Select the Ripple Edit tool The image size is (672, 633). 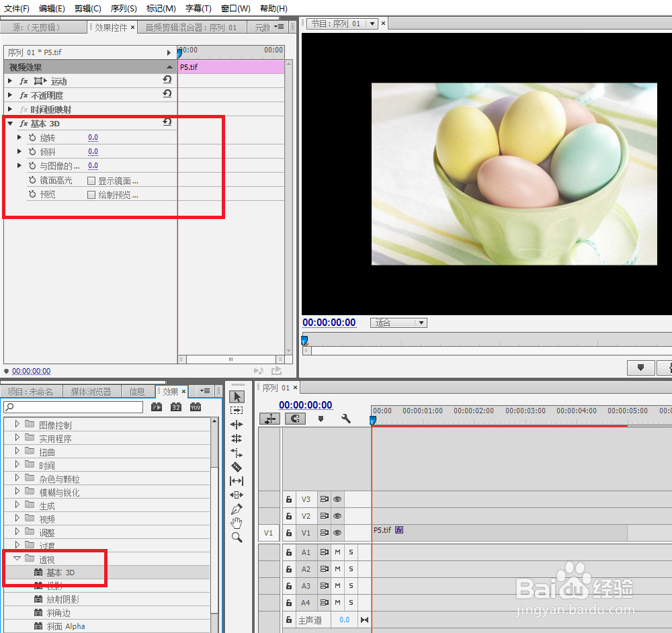[237, 425]
